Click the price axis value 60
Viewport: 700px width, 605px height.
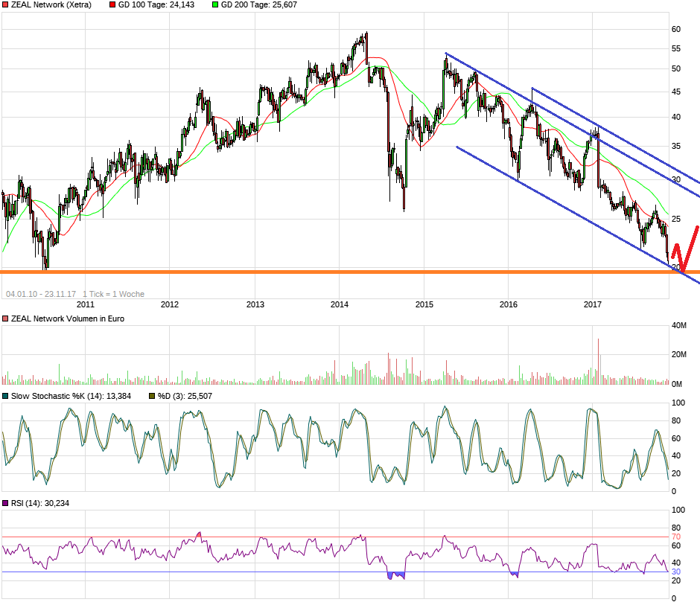(x=676, y=30)
